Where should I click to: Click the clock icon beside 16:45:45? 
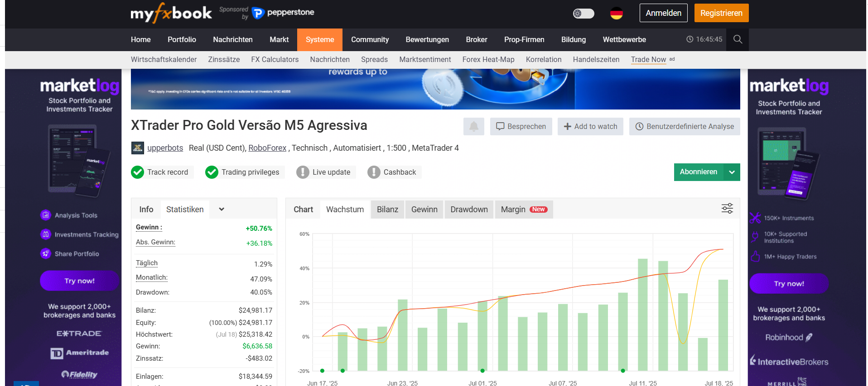point(690,39)
